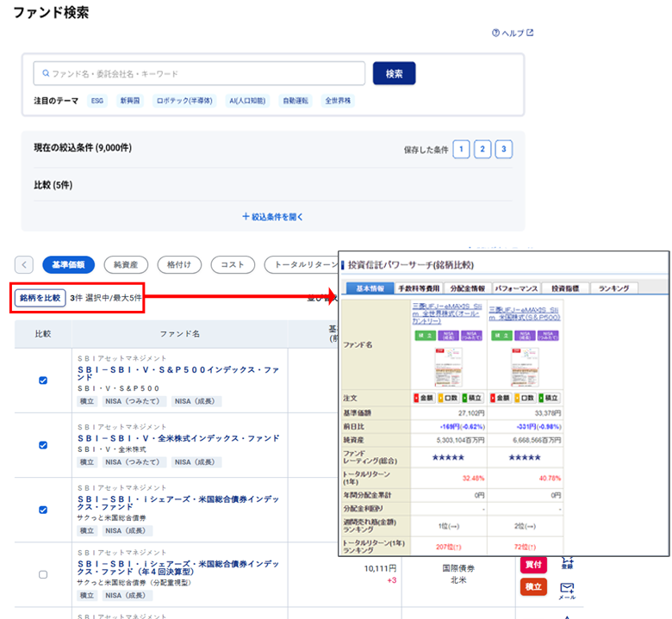Open the prospectus thumbnail for 全世界株式 fund
The width and height of the screenshot is (672, 619).
point(448,367)
